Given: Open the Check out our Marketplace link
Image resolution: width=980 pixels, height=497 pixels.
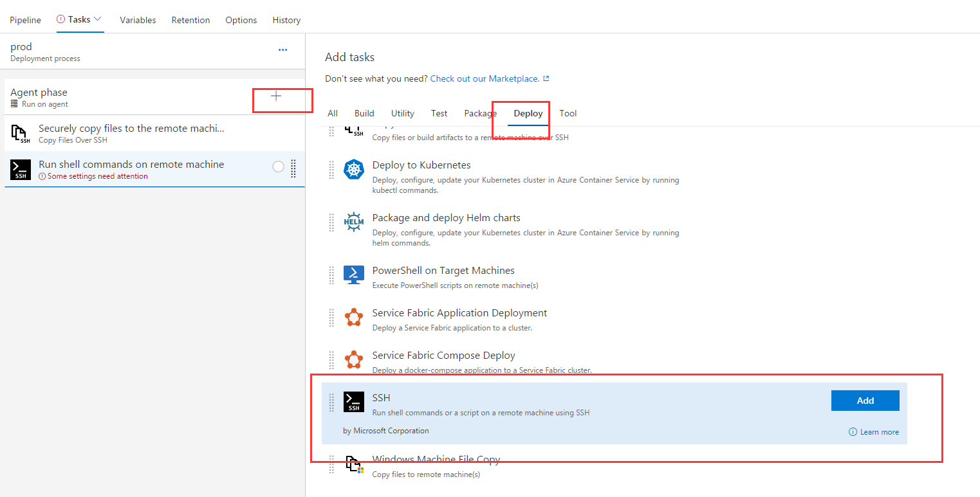Looking at the screenshot, I should 485,78.
